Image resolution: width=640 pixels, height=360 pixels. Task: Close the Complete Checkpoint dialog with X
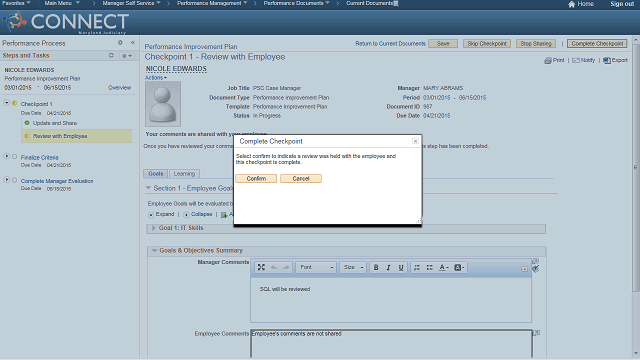pyautogui.click(x=415, y=141)
